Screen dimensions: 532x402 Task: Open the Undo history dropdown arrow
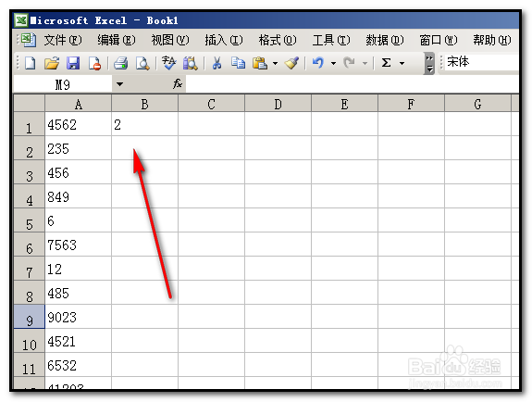333,63
